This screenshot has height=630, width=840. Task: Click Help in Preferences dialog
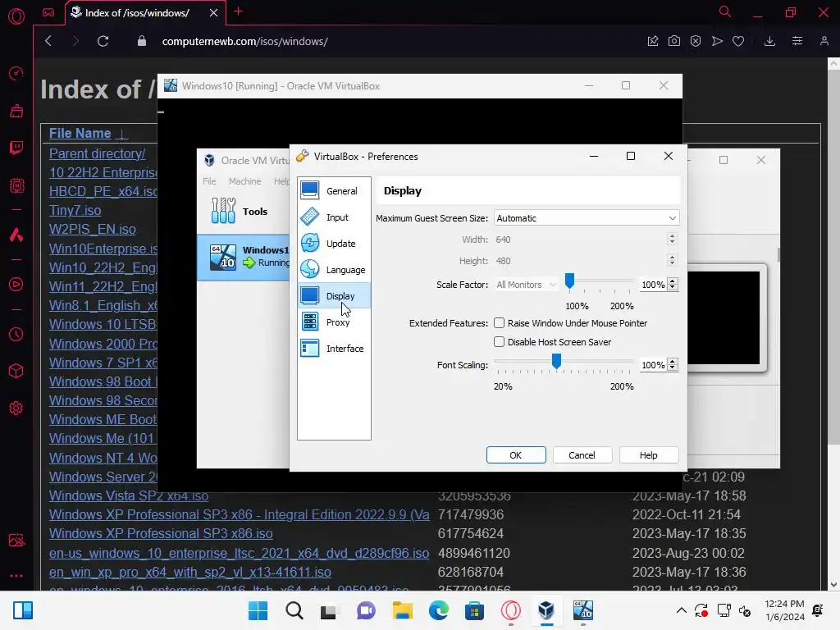pos(648,454)
